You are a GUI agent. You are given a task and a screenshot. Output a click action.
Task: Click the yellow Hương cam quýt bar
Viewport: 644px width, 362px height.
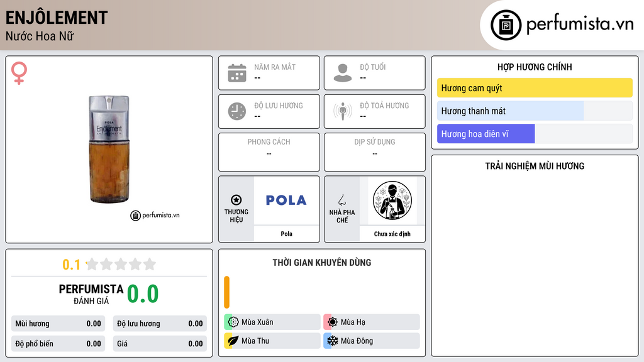[535, 88]
